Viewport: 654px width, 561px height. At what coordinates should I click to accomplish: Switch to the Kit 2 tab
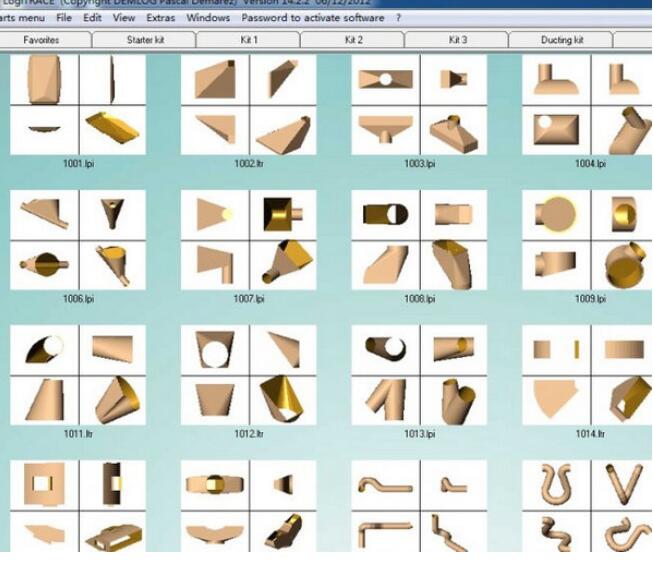pyautogui.click(x=354, y=40)
